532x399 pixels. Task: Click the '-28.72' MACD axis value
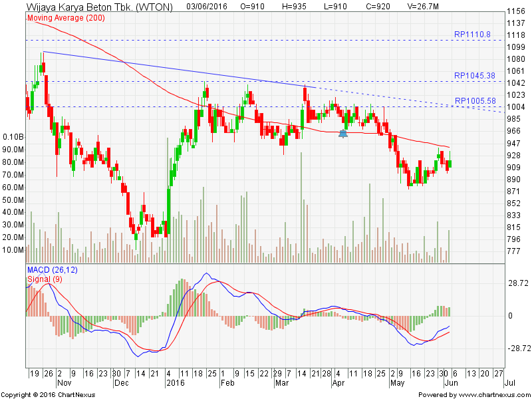518,348
